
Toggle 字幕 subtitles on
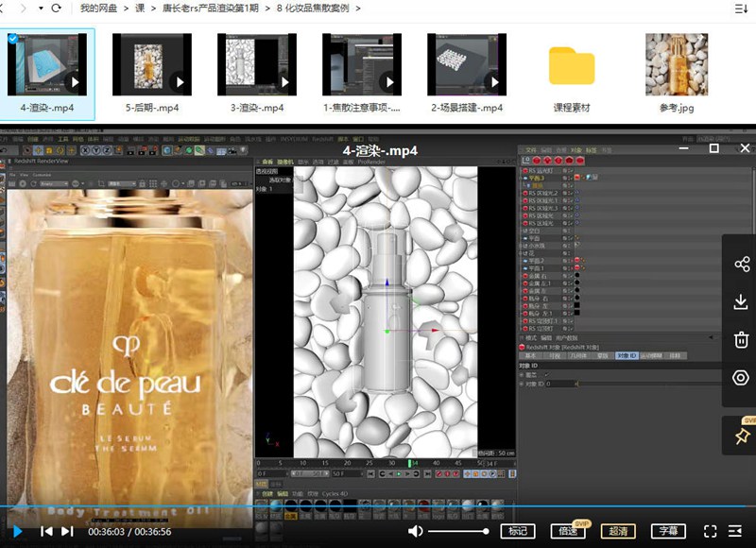click(x=669, y=531)
